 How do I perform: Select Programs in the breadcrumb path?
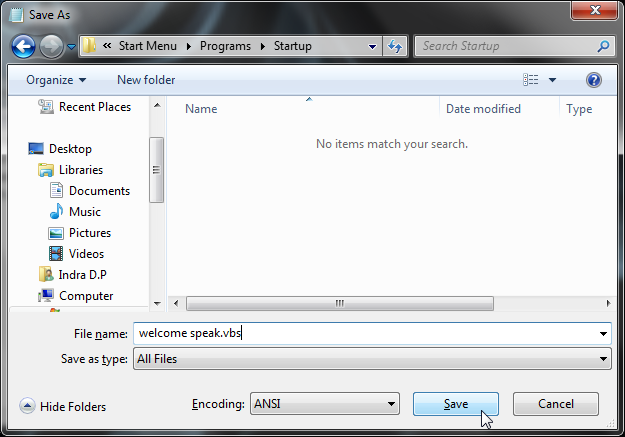point(225,46)
